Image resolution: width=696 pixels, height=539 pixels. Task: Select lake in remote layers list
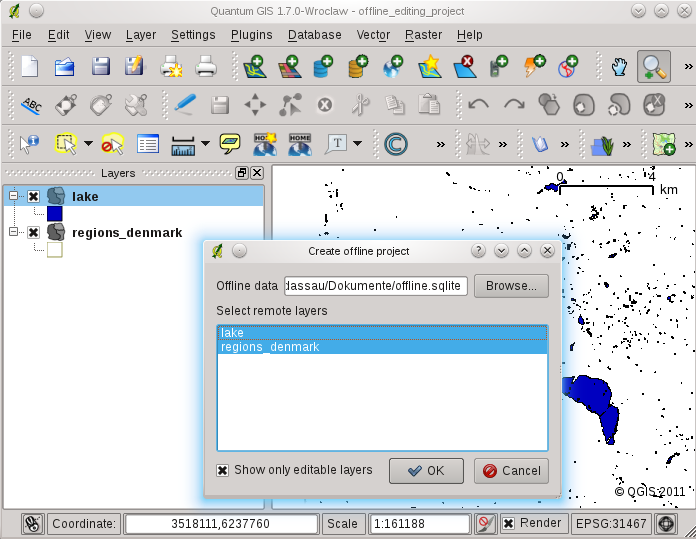(382, 333)
